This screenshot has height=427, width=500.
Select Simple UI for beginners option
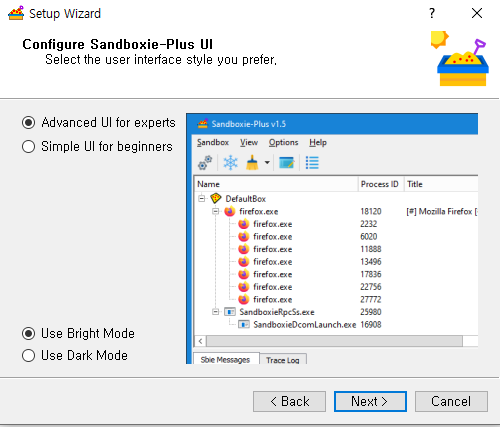29,147
